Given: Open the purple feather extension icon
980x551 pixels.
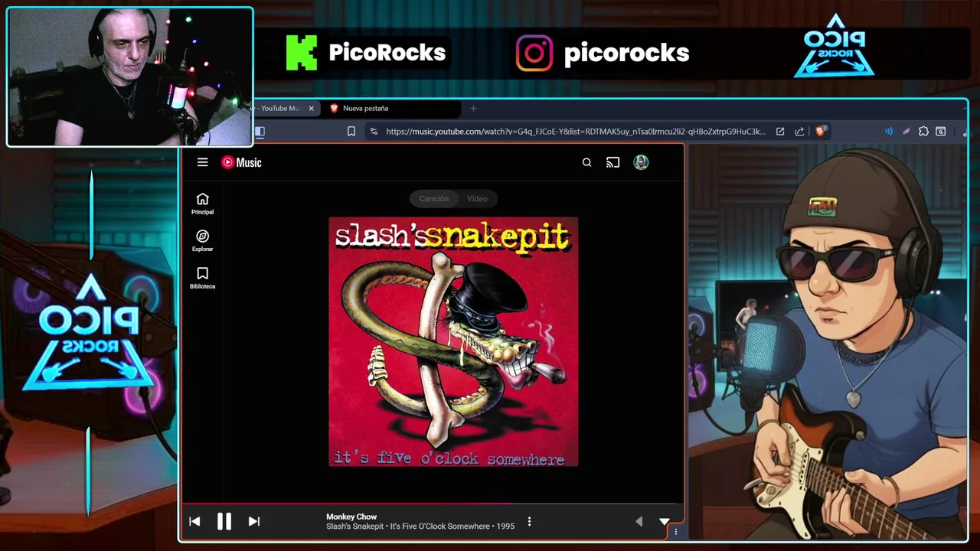Looking at the screenshot, I should click(x=906, y=132).
